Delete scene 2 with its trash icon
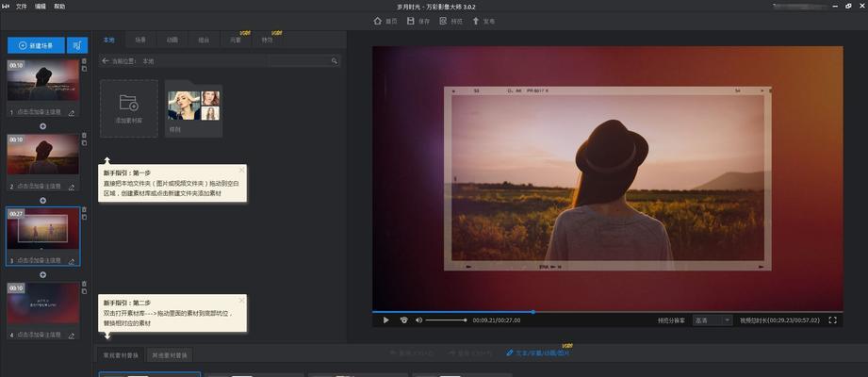Image resolution: width=868 pixels, height=377 pixels. pos(84,135)
